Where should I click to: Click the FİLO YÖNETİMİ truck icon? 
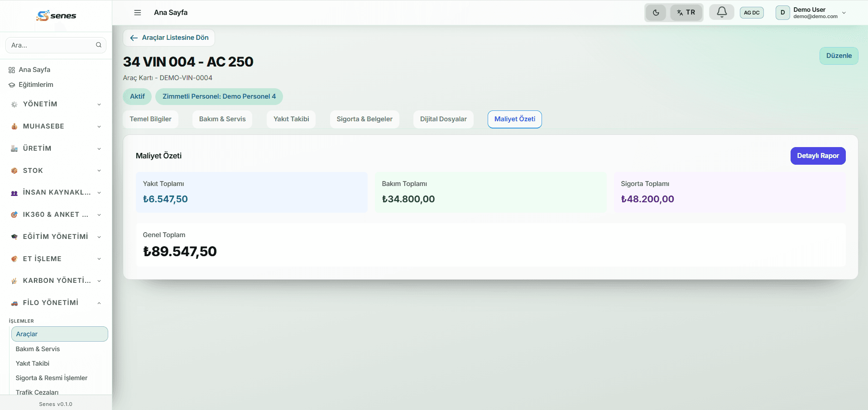click(14, 303)
